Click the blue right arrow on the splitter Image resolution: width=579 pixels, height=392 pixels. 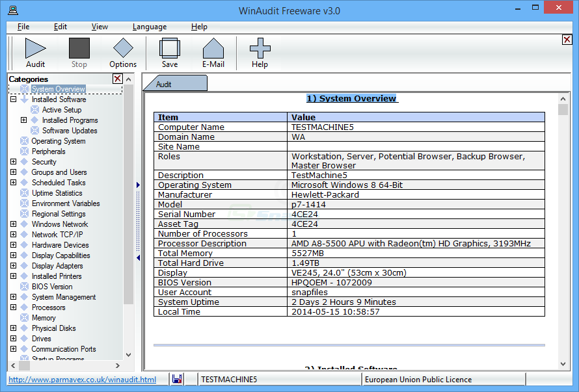pos(138,185)
